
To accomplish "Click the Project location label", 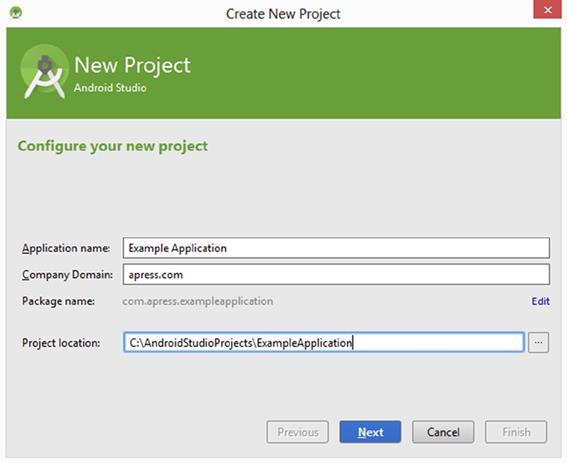I will pos(61,343).
